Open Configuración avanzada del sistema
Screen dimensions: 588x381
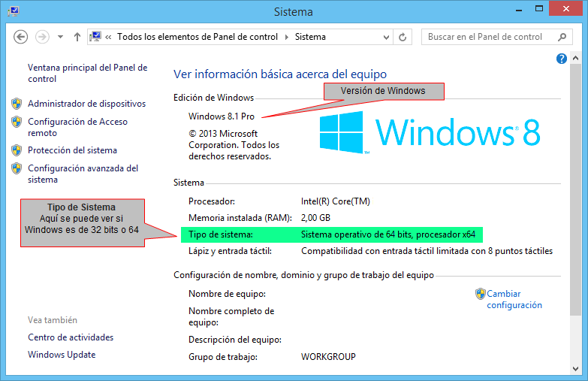[x=83, y=174]
